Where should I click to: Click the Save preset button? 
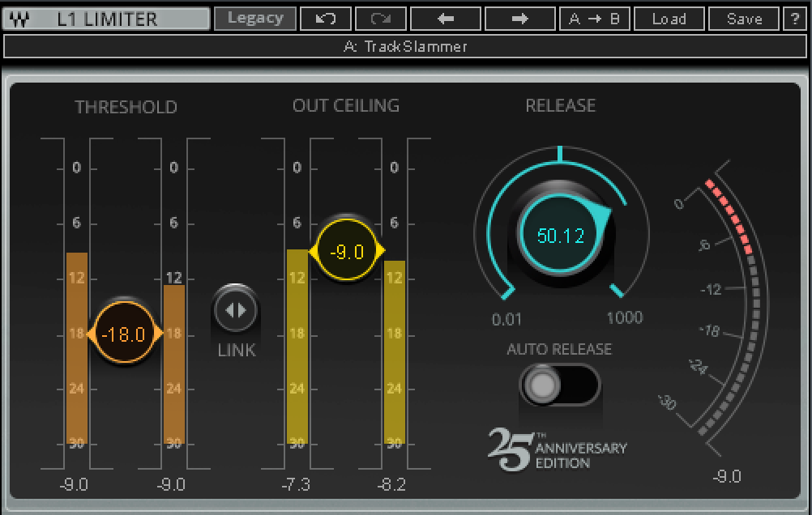coord(744,19)
